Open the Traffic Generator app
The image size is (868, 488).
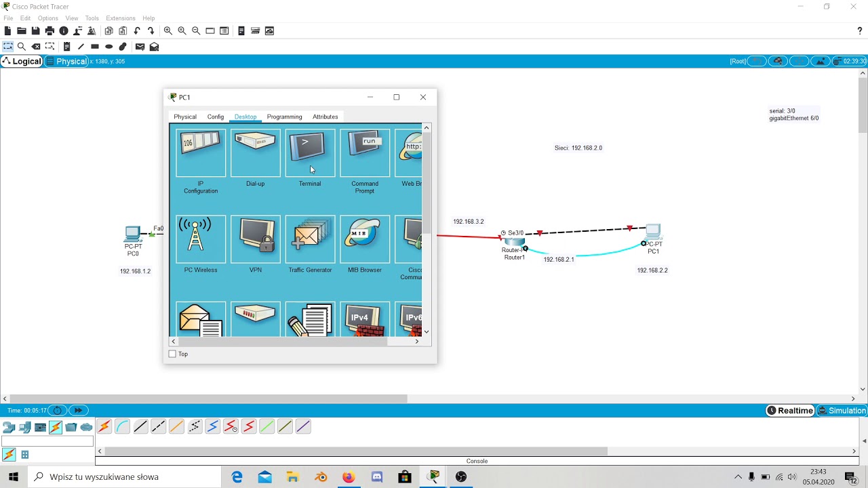coord(310,239)
